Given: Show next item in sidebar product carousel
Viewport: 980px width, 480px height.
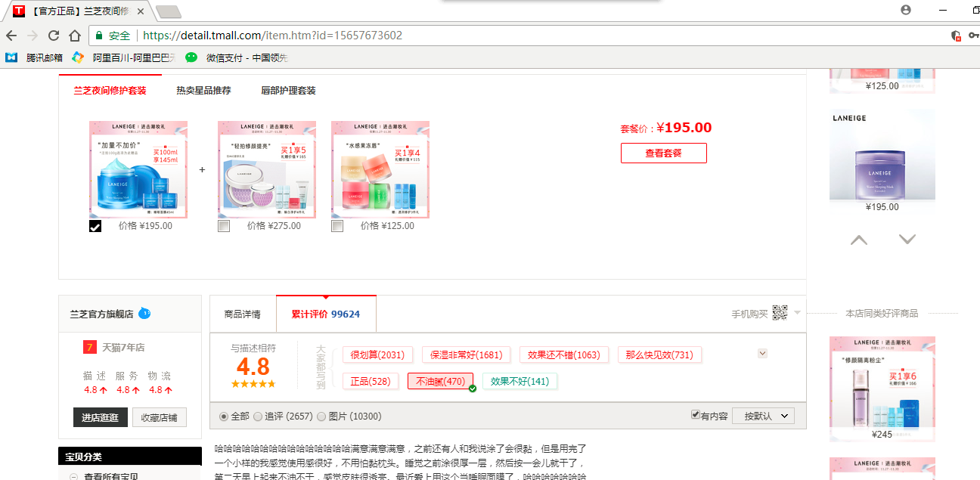Looking at the screenshot, I should point(907,240).
